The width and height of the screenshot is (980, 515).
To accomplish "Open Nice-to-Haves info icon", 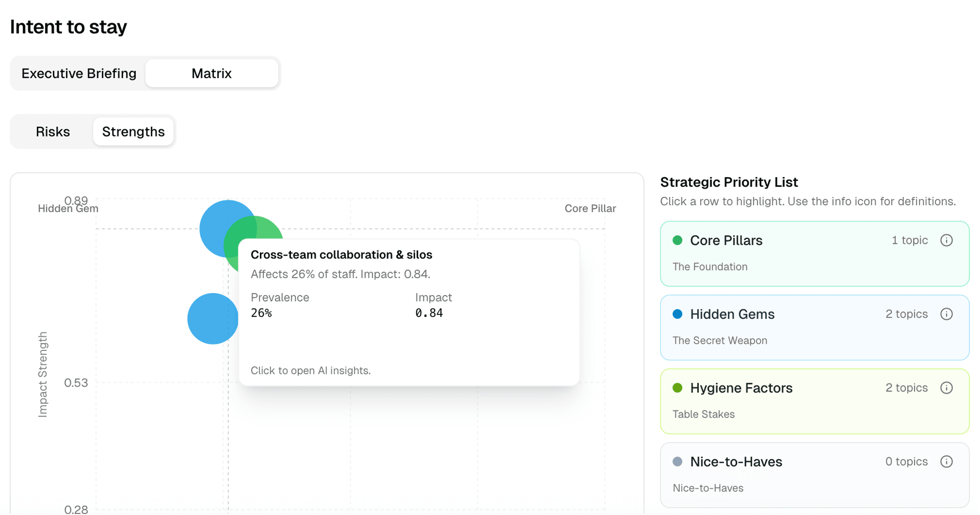I will tap(946, 462).
